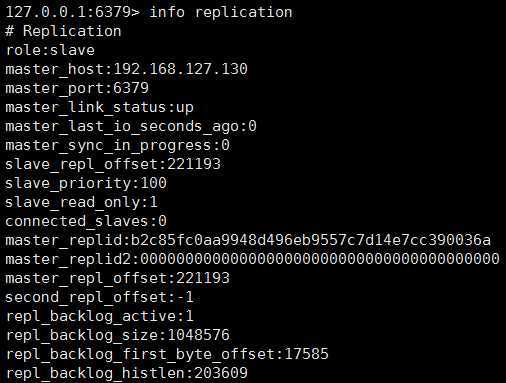This screenshot has height=383, width=506.
Task: Click the info replication command text
Action: coord(221,13)
